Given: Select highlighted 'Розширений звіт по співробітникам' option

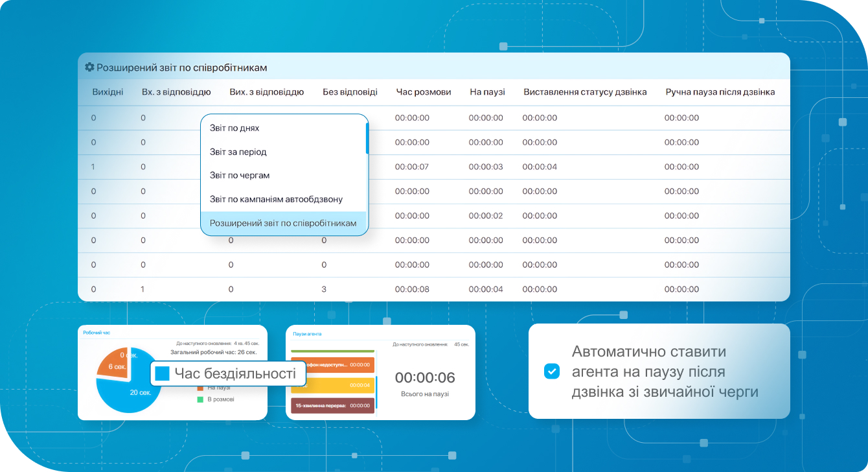Looking at the screenshot, I should tap(283, 223).
